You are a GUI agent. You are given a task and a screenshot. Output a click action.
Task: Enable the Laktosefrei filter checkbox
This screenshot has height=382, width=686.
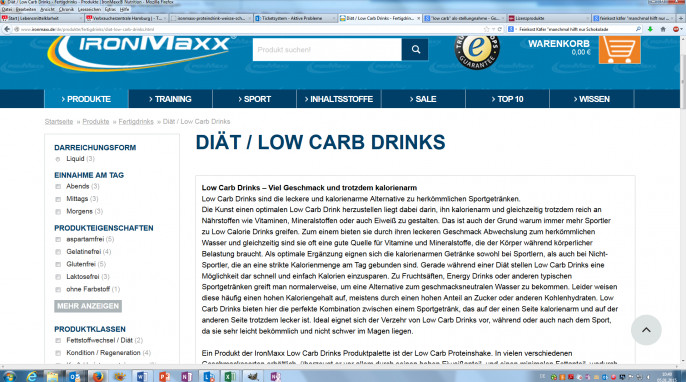click(58, 277)
